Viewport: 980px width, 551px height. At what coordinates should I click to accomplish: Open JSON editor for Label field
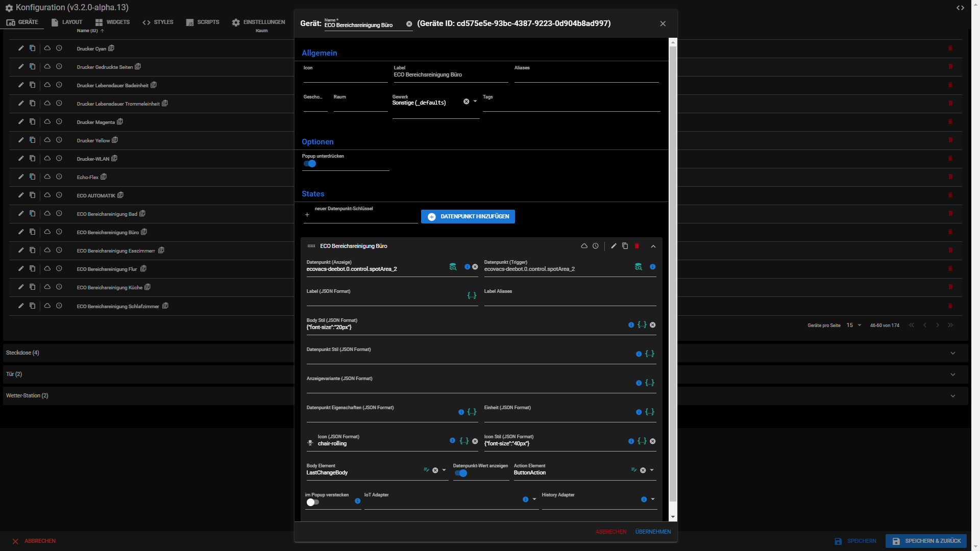(x=472, y=295)
